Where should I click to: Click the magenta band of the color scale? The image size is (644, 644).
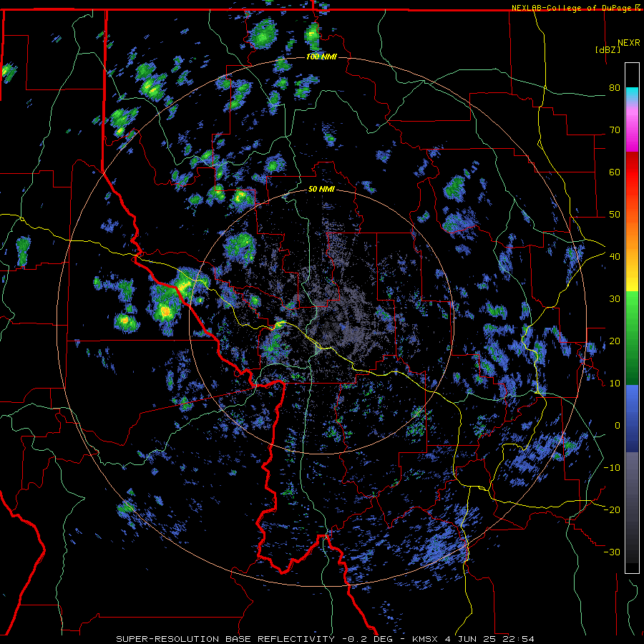632,132
